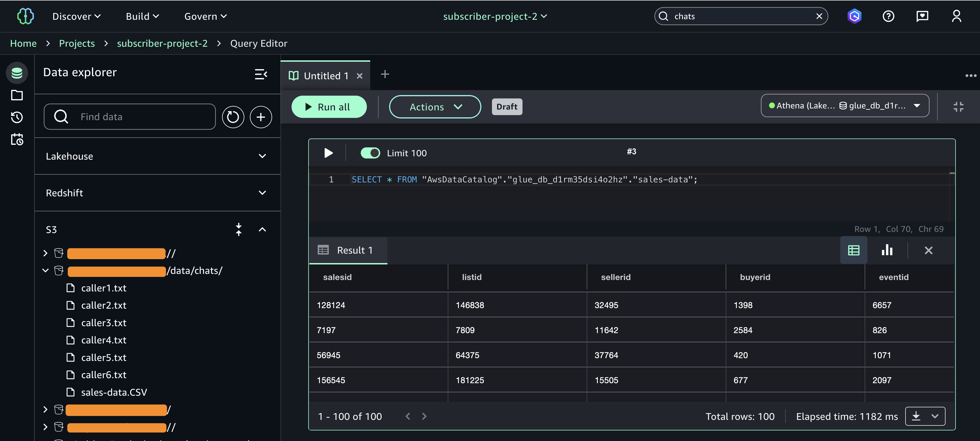Screen dimensions: 980x441
Task: Show results in table view
Action: click(x=853, y=250)
